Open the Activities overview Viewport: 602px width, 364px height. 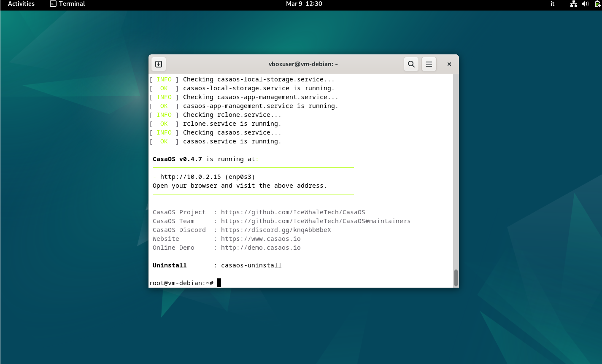click(x=21, y=4)
